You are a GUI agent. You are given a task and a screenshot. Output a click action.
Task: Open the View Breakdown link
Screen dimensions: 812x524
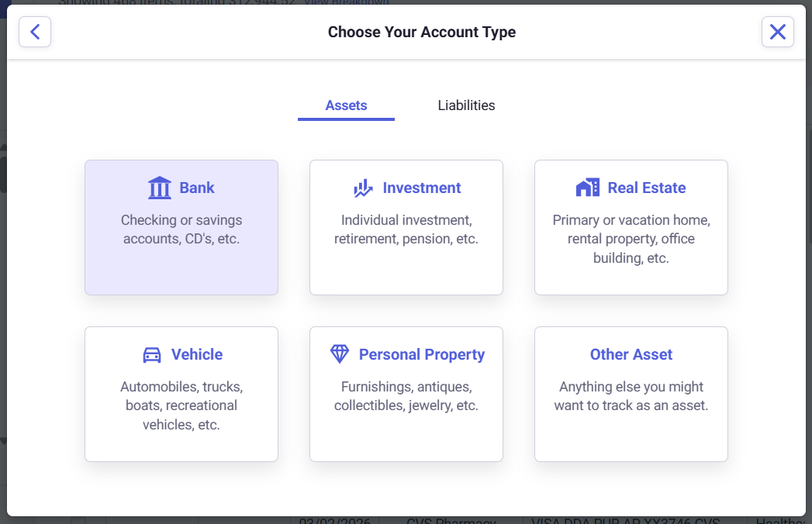(x=346, y=2)
